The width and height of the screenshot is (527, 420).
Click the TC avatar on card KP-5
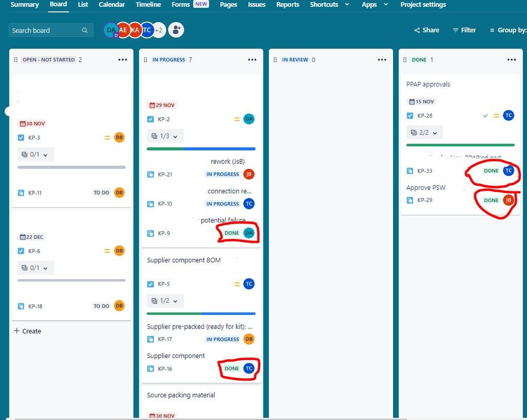click(x=249, y=283)
